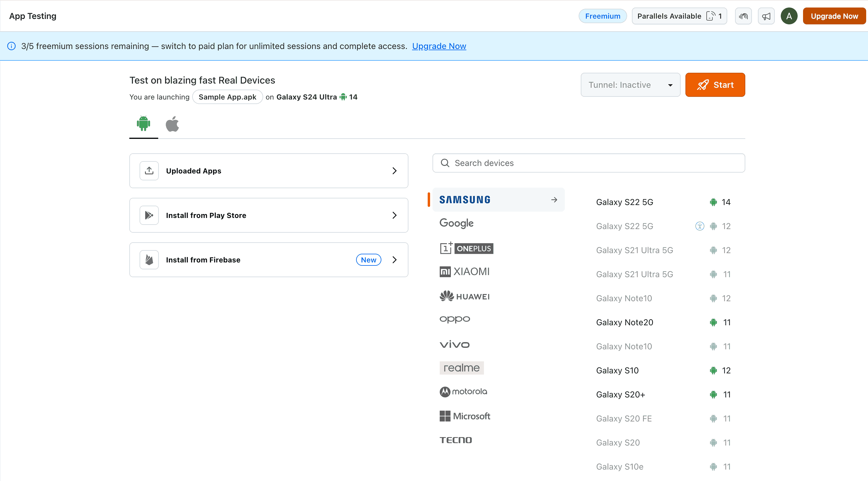Screen dimensions: 868x481
Task: Click the App Testing title
Action: click(33, 16)
